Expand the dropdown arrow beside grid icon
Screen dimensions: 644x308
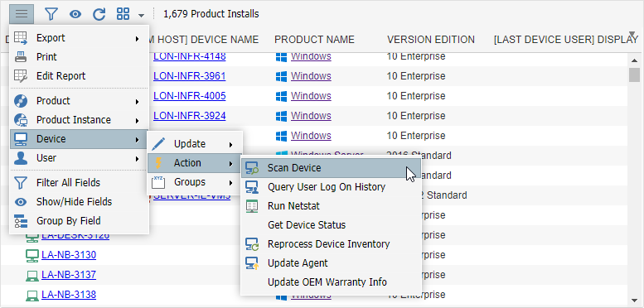[x=141, y=16]
